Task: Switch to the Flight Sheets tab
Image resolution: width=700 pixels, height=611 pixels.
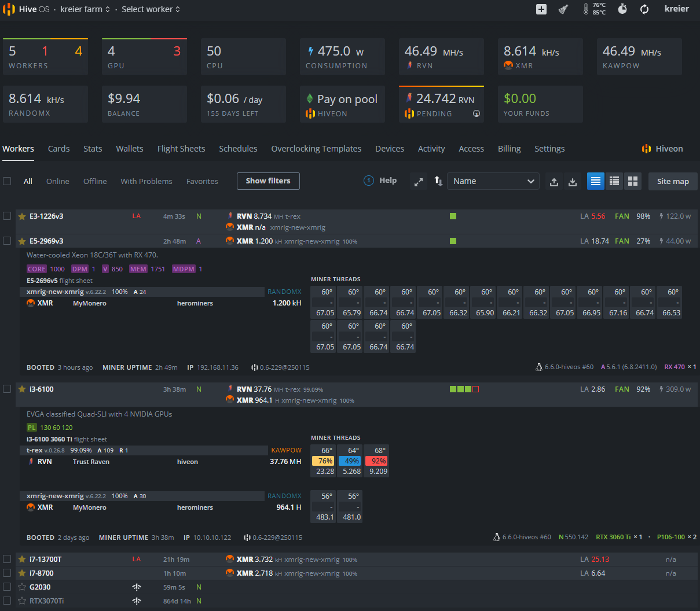Action: point(181,149)
